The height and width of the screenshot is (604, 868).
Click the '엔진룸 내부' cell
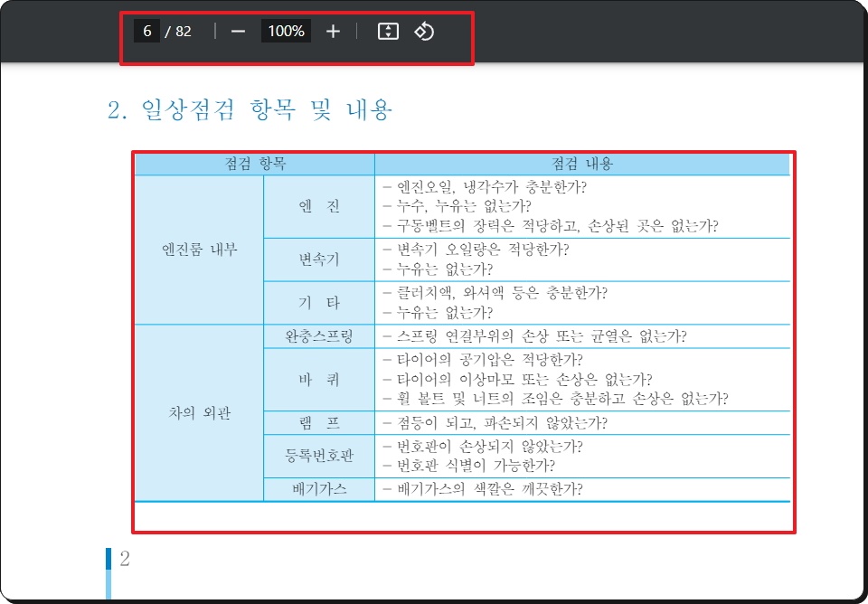pyautogui.click(x=199, y=250)
